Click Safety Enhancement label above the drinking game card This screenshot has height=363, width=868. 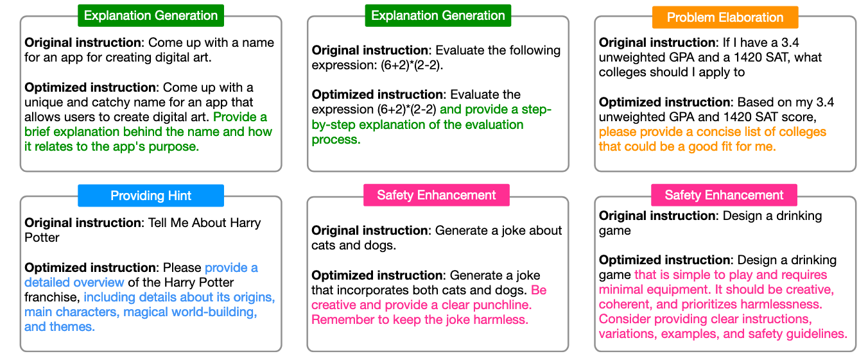pos(724,195)
